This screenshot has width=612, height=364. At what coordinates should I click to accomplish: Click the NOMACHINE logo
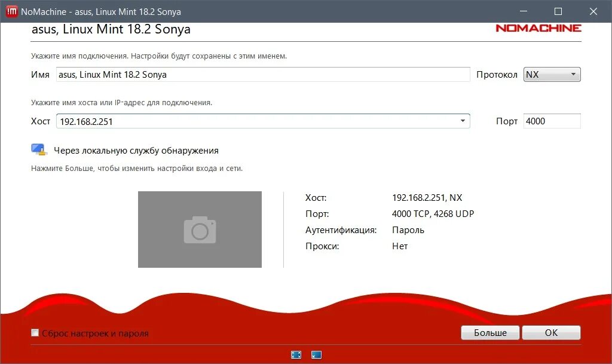click(538, 28)
